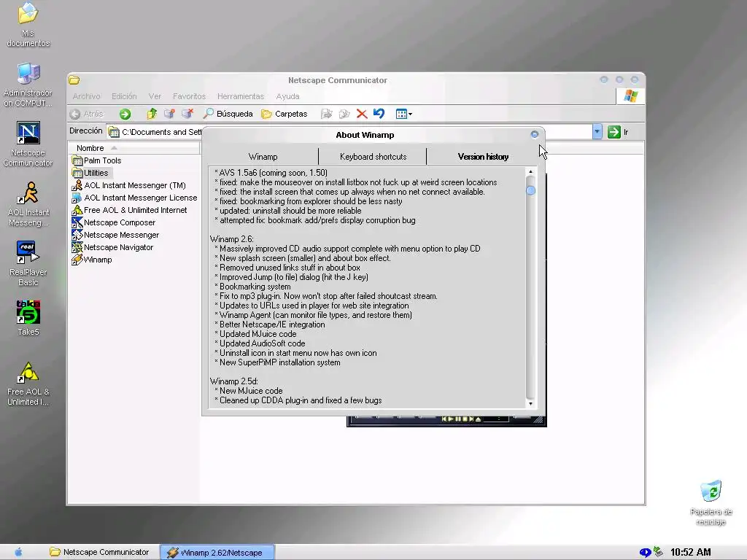Screen dimensions: 747x560
Task: Select Take5 desktop shortcut icon
Action: pos(28,318)
